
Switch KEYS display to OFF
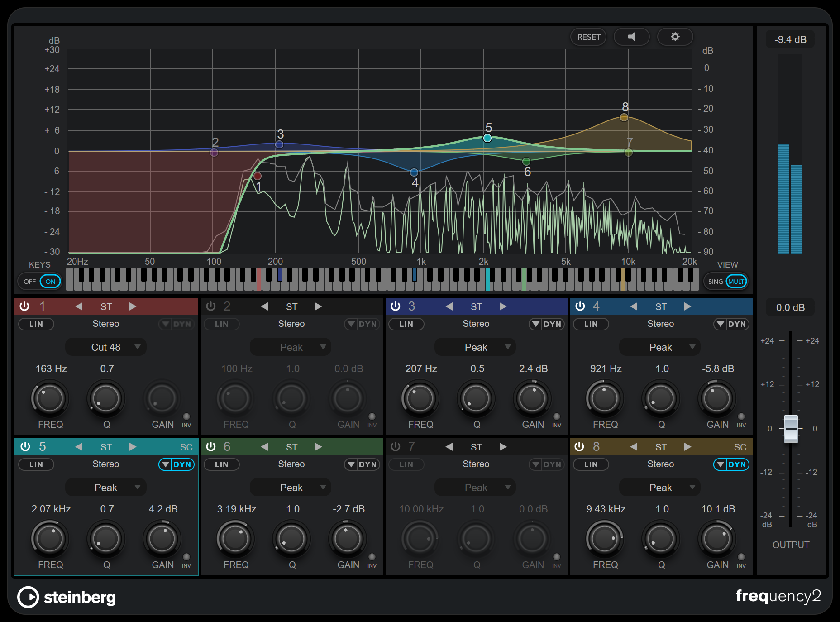point(29,282)
